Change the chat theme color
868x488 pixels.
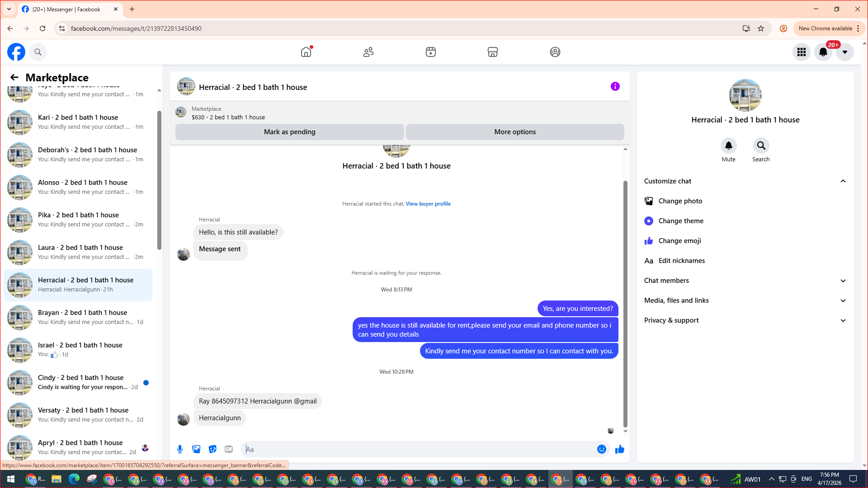[x=681, y=221]
